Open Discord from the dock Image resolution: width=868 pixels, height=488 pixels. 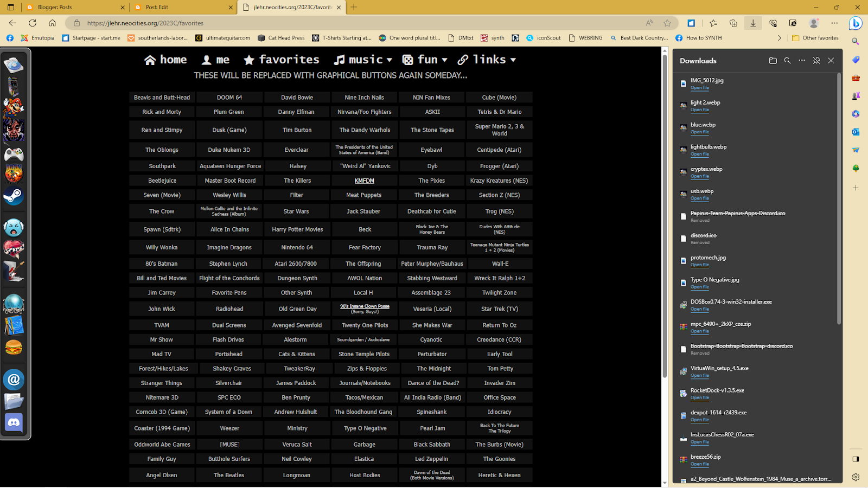click(14, 422)
